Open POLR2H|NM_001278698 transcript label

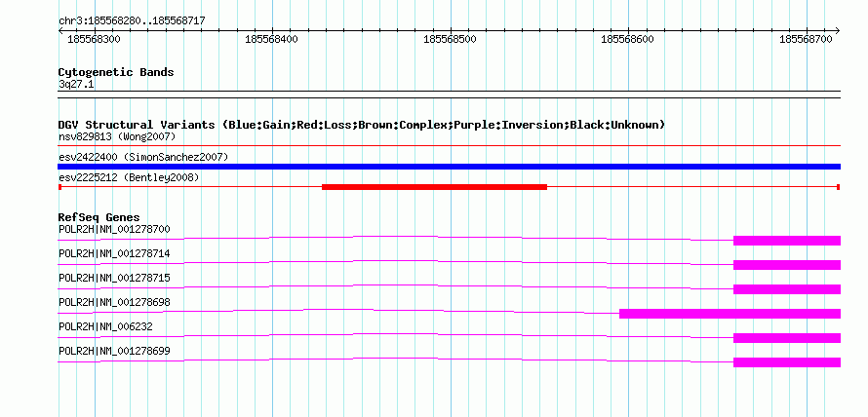pyautogui.click(x=114, y=302)
